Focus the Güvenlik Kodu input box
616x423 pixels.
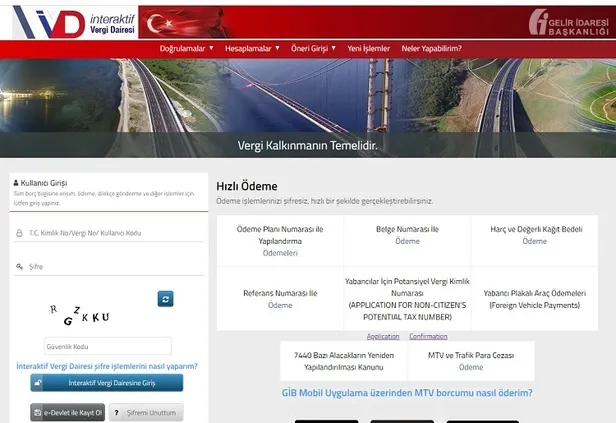point(108,346)
